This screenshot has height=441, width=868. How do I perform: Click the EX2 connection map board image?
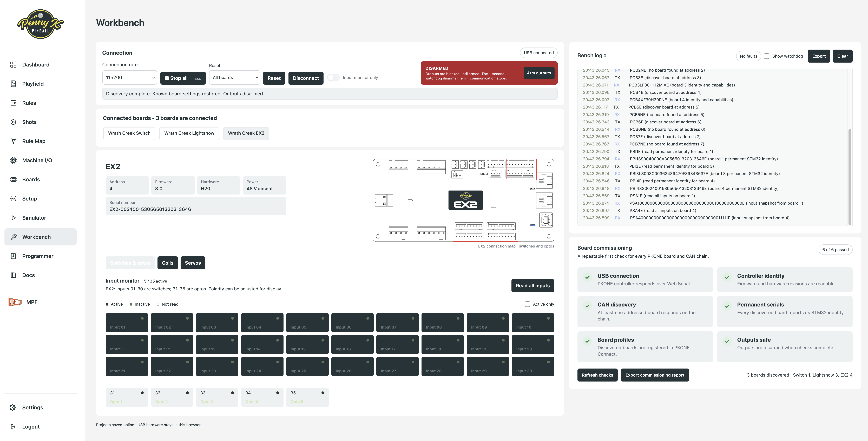pyautogui.click(x=463, y=201)
